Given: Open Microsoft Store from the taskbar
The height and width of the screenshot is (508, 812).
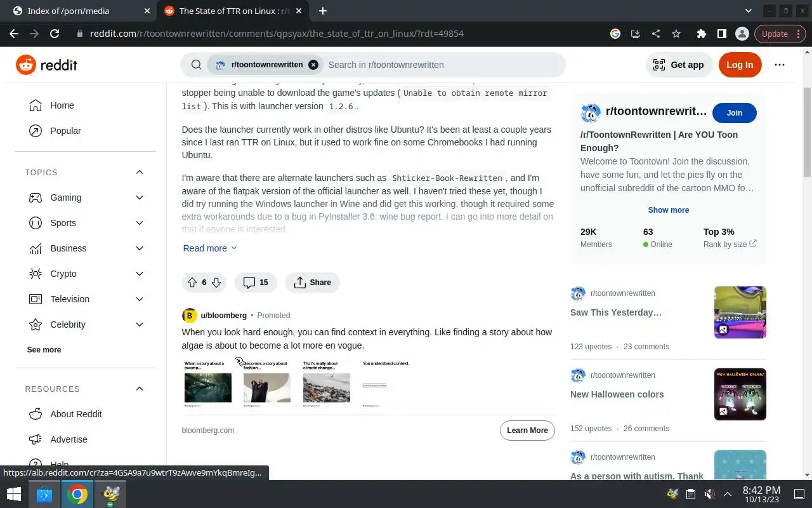Looking at the screenshot, I should point(44,493).
